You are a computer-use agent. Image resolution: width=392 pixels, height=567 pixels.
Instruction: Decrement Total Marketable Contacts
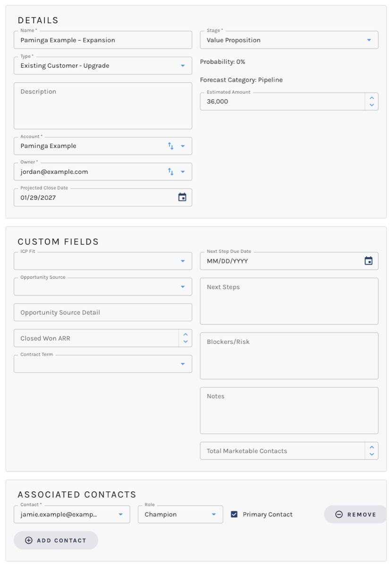[372, 454]
